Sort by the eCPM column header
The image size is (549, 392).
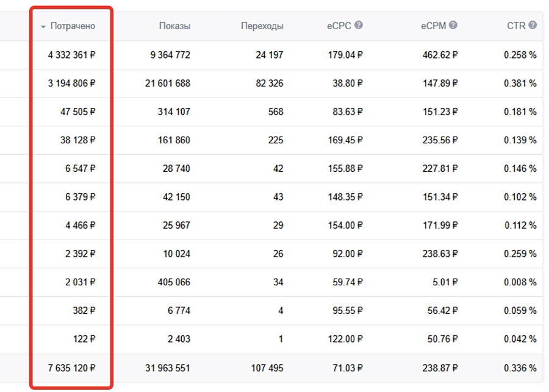click(433, 26)
